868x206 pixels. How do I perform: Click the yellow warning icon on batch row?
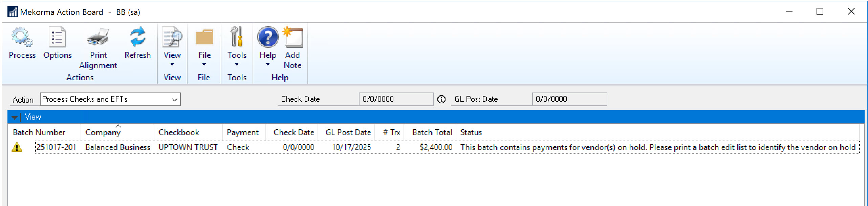coord(17,147)
